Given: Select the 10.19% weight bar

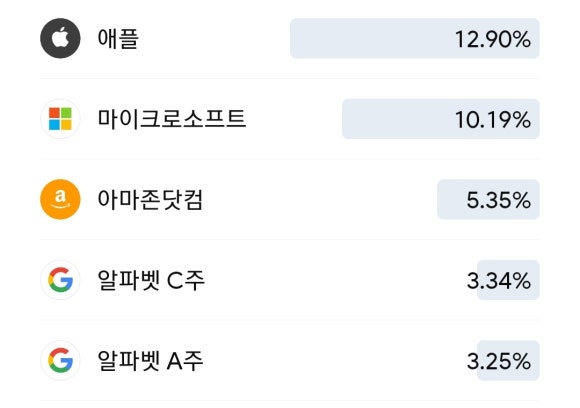Looking at the screenshot, I should (441, 119).
